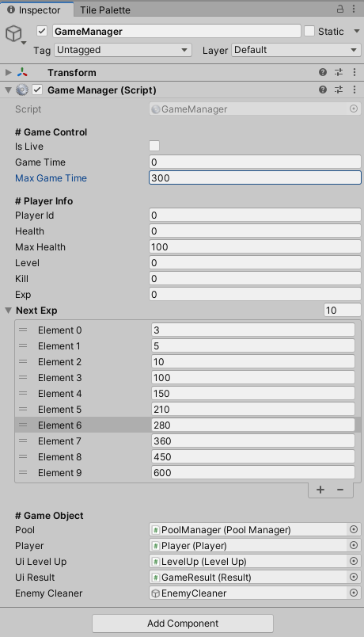The width and height of the screenshot is (364, 637).
Task: Open the Layer dropdown
Action: pos(296,50)
